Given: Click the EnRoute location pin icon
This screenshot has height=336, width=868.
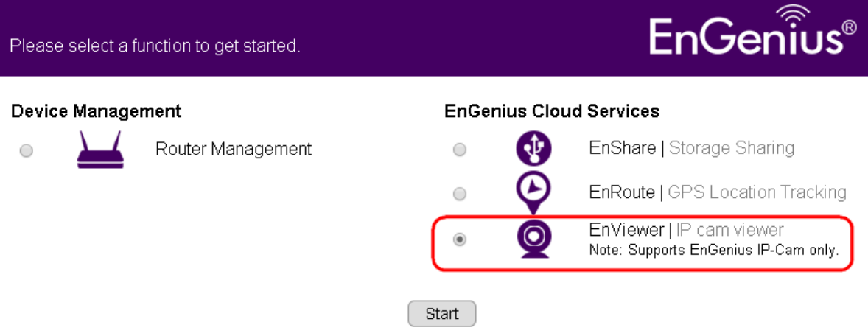Looking at the screenshot, I should click(x=533, y=192).
